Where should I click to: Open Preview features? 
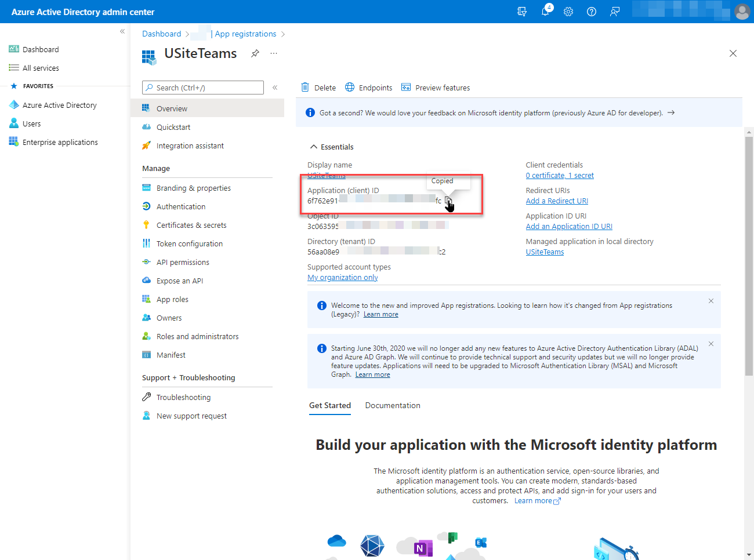coord(436,88)
